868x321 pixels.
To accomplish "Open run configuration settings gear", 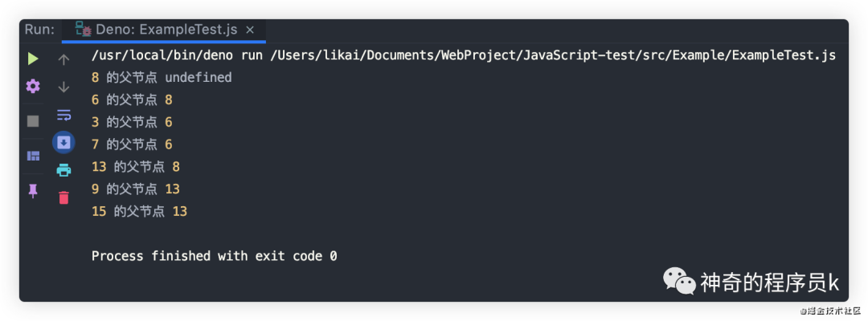I will click(33, 86).
